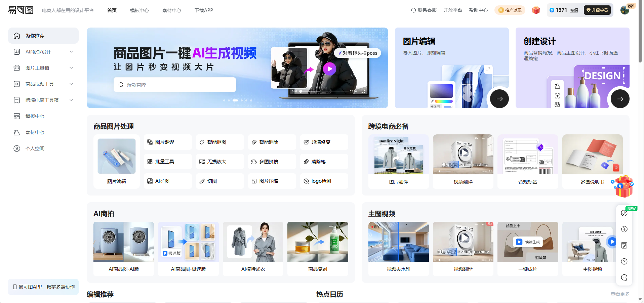Image resolution: width=644 pixels, height=303 pixels.
Task: Play the banner video preview
Action: pyautogui.click(x=330, y=69)
